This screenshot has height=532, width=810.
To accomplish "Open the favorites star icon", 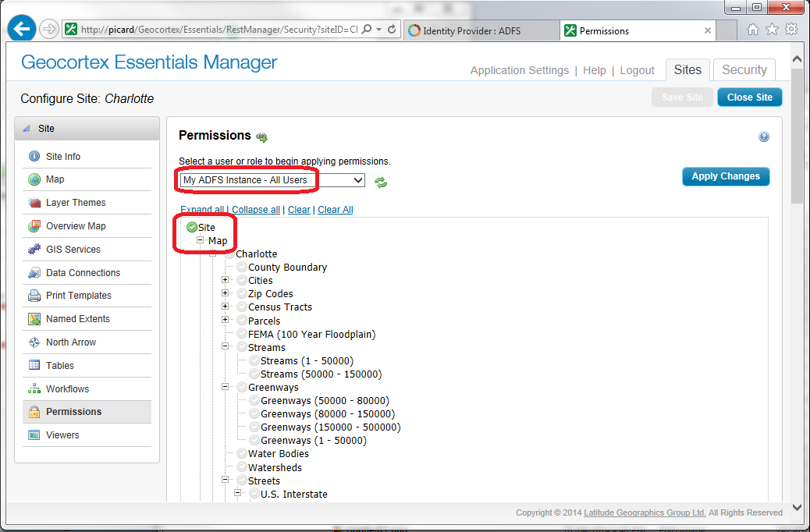I will point(772,30).
